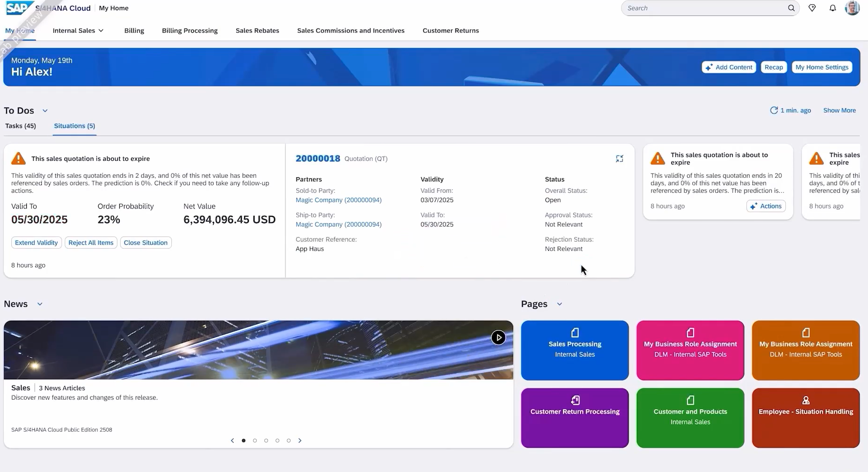Click warning icon on the 20-day quotation card

tap(658, 159)
